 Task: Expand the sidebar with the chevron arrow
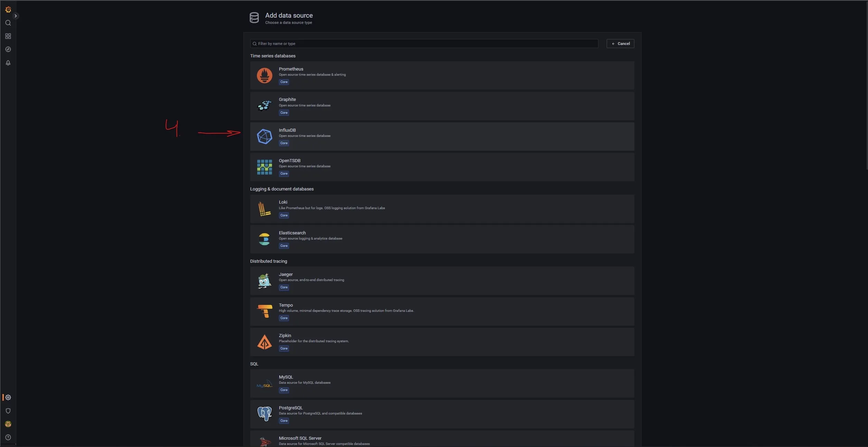point(16,16)
